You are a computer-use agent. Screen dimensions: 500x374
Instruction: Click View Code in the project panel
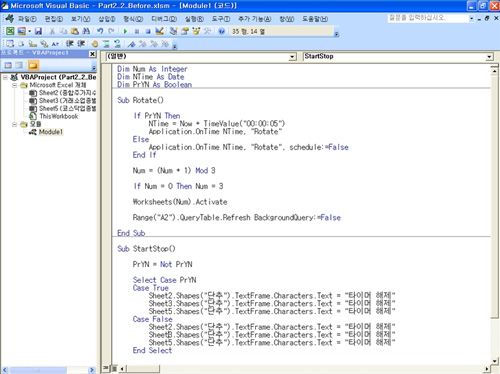coord(8,65)
